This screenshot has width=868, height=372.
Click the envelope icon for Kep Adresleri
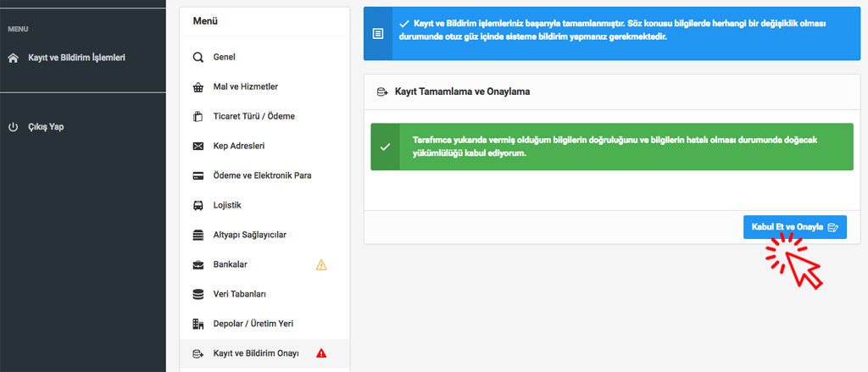[198, 147]
